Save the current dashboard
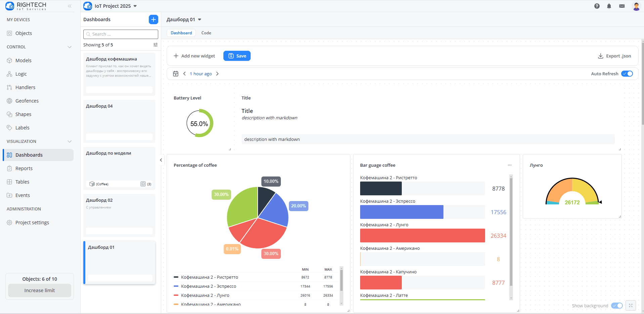Image resolution: width=644 pixels, height=314 pixels. [x=237, y=56]
